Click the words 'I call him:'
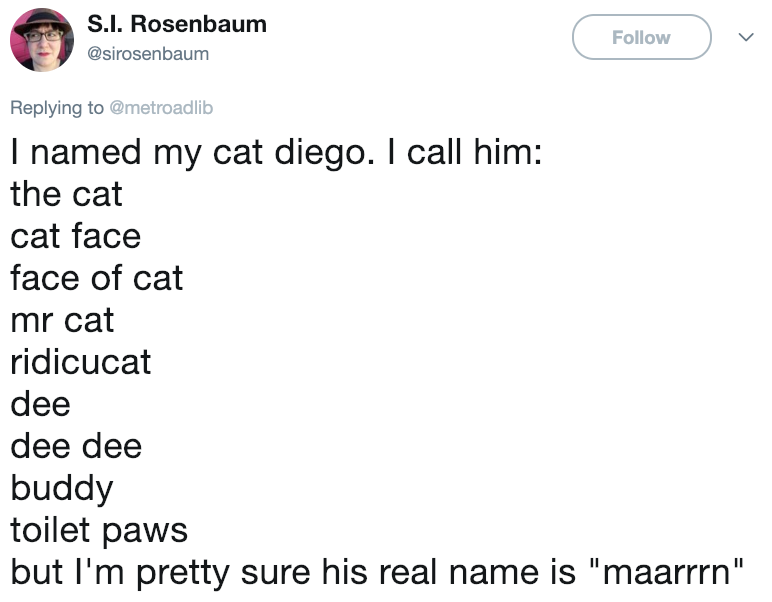This screenshot has height=602, width=772. pos(464,152)
